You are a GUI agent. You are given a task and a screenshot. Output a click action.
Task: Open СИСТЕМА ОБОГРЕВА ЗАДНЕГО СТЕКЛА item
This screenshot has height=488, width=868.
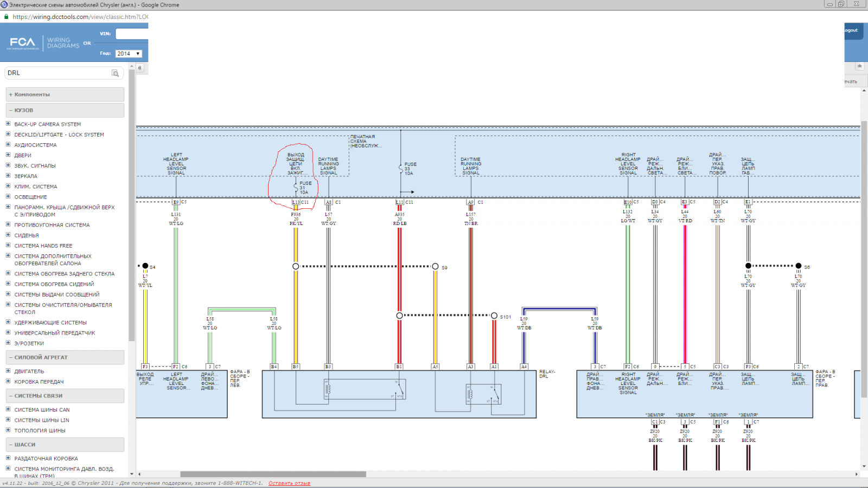click(65, 274)
